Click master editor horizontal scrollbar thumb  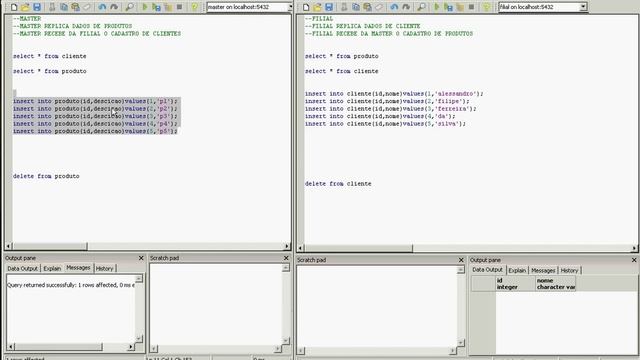(x=50, y=246)
